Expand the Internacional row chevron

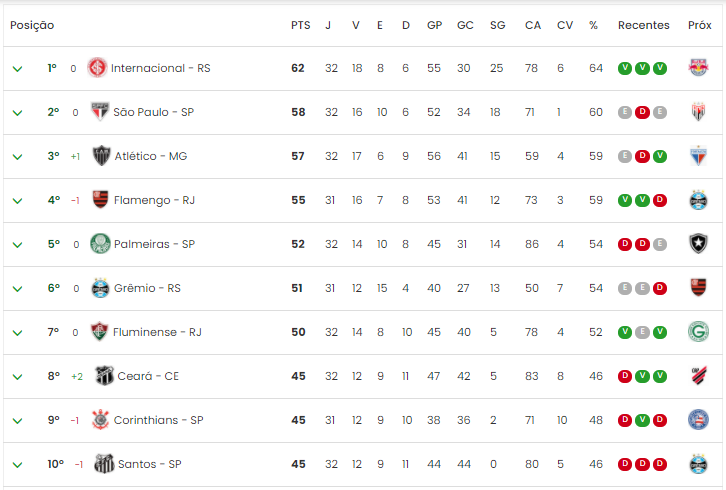pos(18,69)
